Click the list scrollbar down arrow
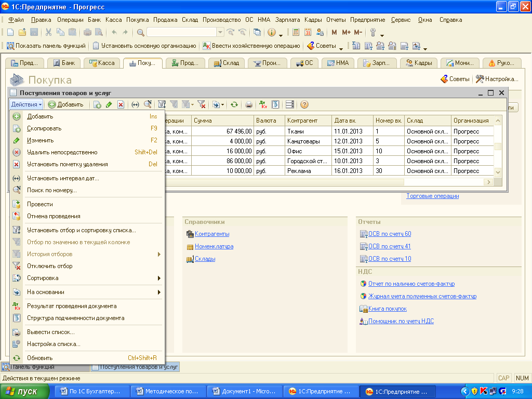 498,172
